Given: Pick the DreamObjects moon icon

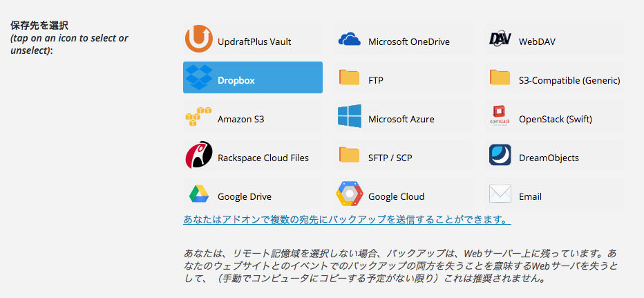Looking at the screenshot, I should 500,155.
